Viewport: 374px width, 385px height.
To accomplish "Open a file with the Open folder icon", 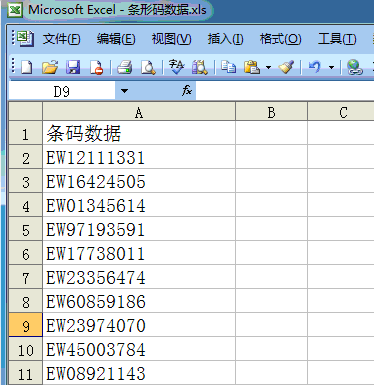I will 50,67.
